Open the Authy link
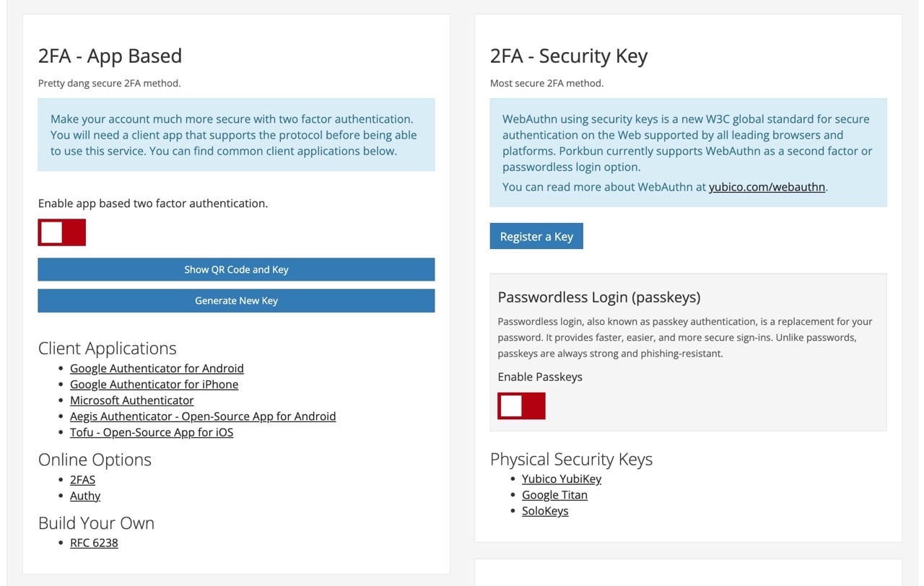The width and height of the screenshot is (924, 586). [x=85, y=496]
